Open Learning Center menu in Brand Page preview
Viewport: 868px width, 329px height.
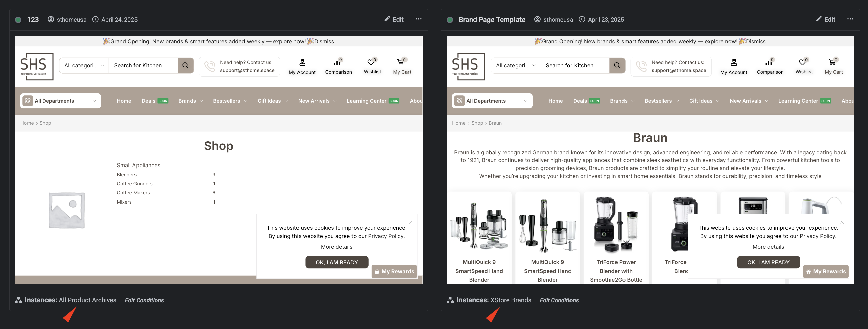pos(805,101)
